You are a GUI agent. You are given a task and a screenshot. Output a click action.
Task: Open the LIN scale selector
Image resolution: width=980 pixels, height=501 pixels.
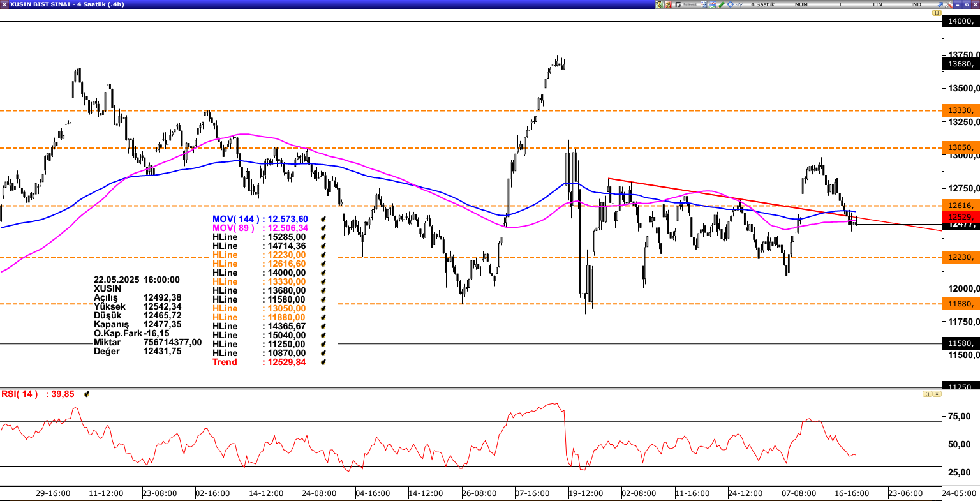878,4
